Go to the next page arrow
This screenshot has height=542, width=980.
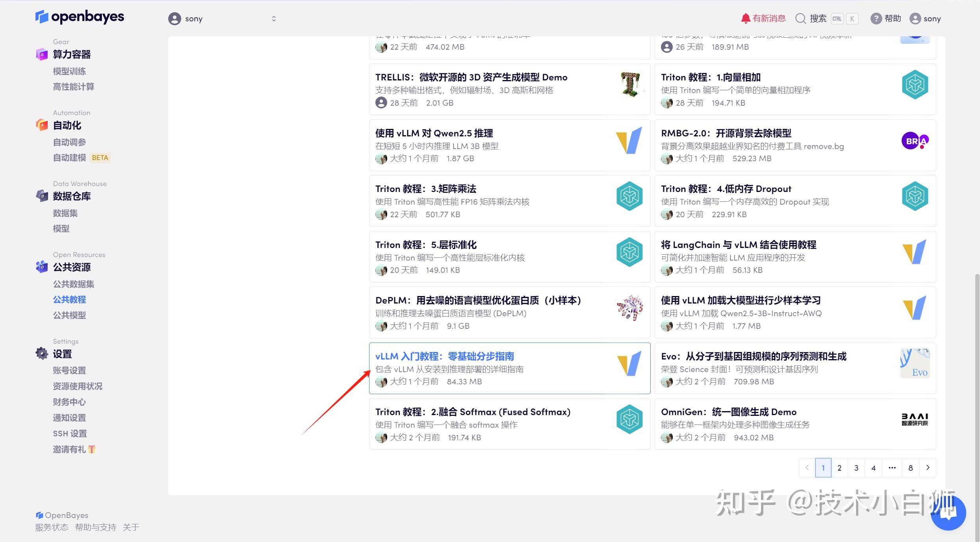[928, 468]
